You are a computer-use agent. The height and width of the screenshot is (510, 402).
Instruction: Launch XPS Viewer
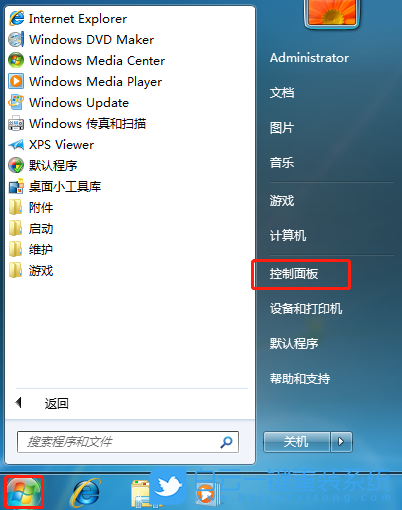click(x=51, y=145)
